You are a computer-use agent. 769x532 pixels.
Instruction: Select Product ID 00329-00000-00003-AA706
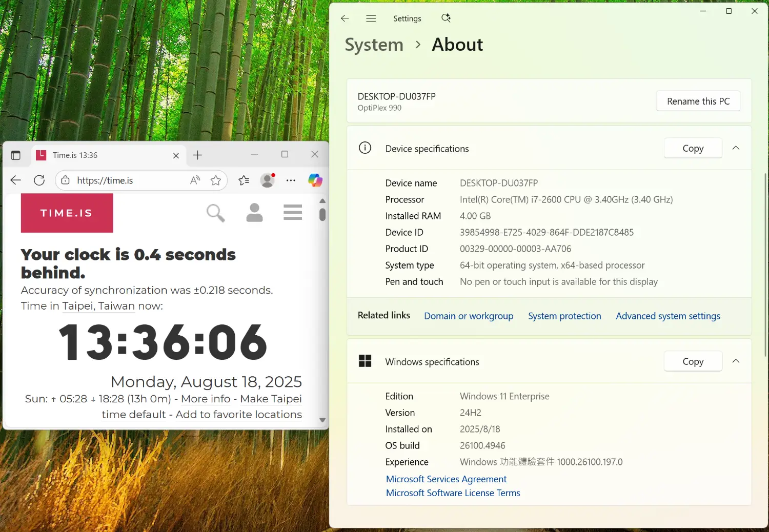(x=515, y=249)
